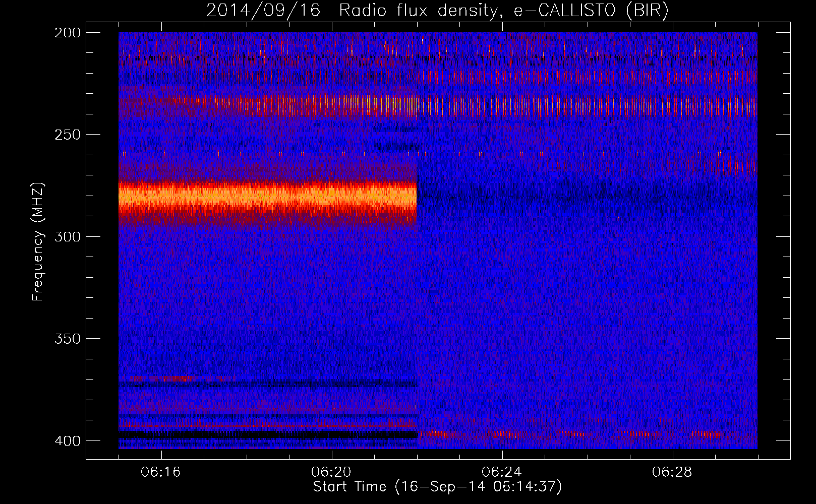816x504 pixels.
Task: Click the 06:16 time tick label
Action: tap(161, 472)
